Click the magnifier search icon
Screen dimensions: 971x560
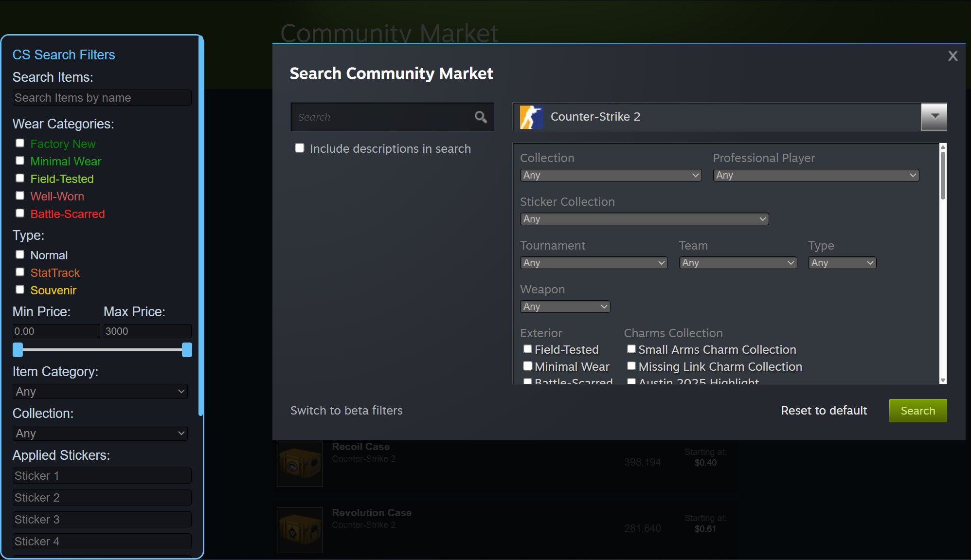pyautogui.click(x=481, y=117)
